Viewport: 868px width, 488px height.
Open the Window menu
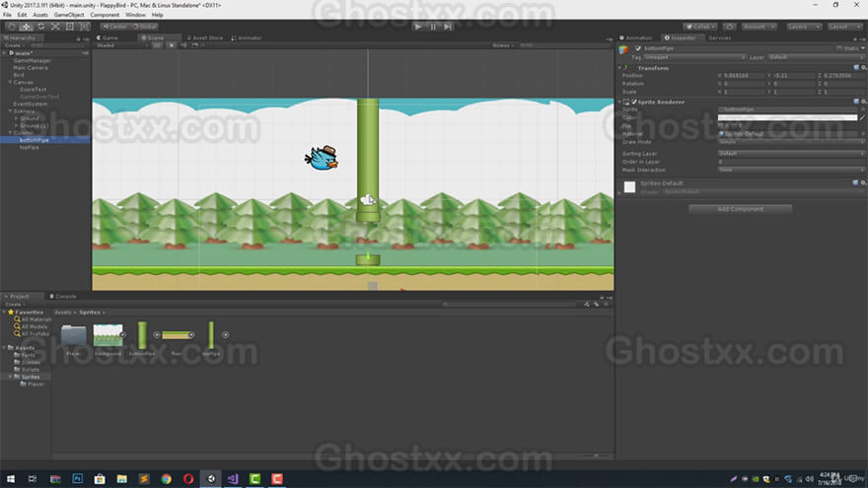(x=135, y=15)
